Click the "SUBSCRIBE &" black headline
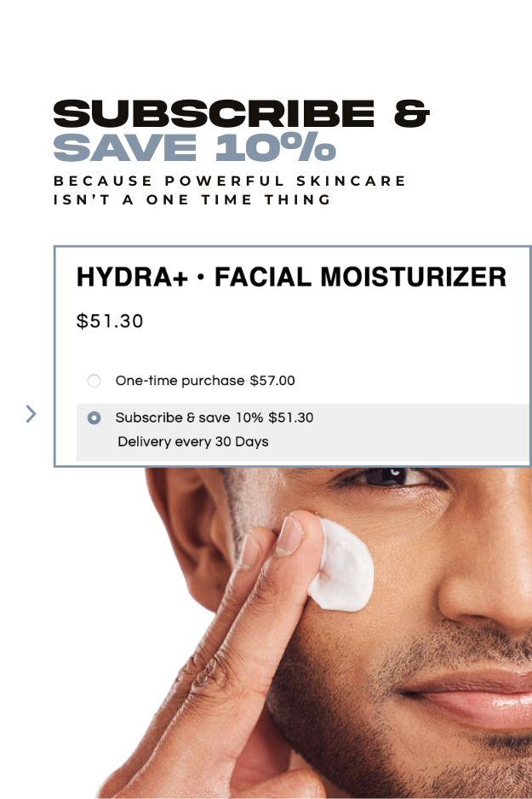This screenshot has height=799, width=532. tap(241, 113)
